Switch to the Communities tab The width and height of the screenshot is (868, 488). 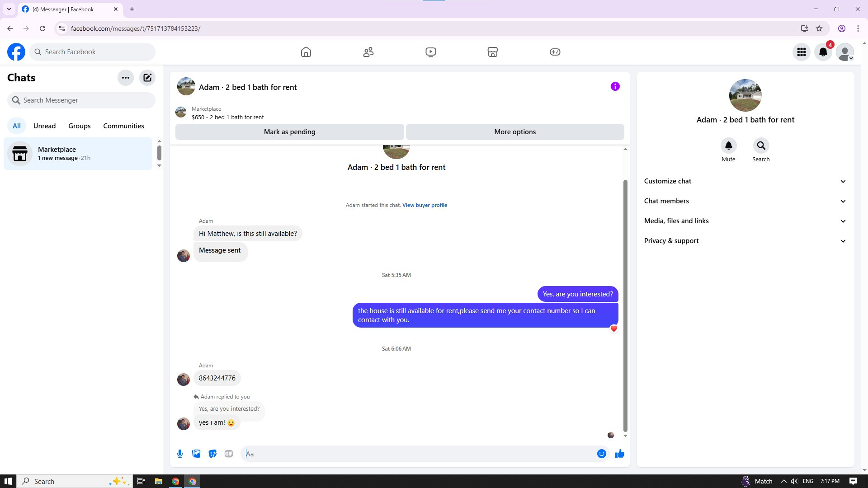pyautogui.click(x=123, y=126)
